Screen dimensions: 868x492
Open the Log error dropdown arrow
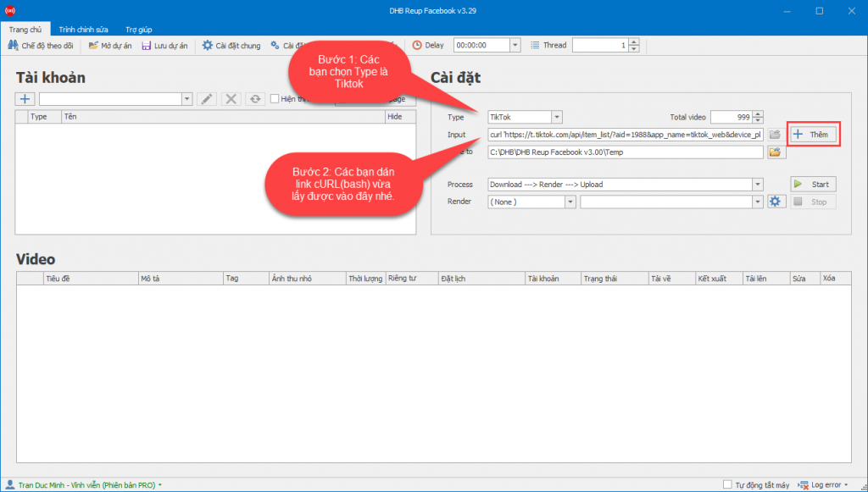click(847, 485)
